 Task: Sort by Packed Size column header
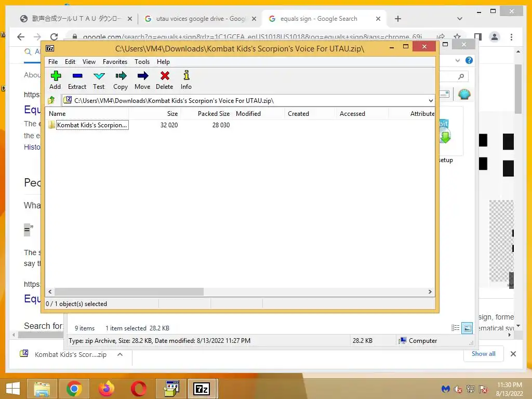(x=206, y=114)
